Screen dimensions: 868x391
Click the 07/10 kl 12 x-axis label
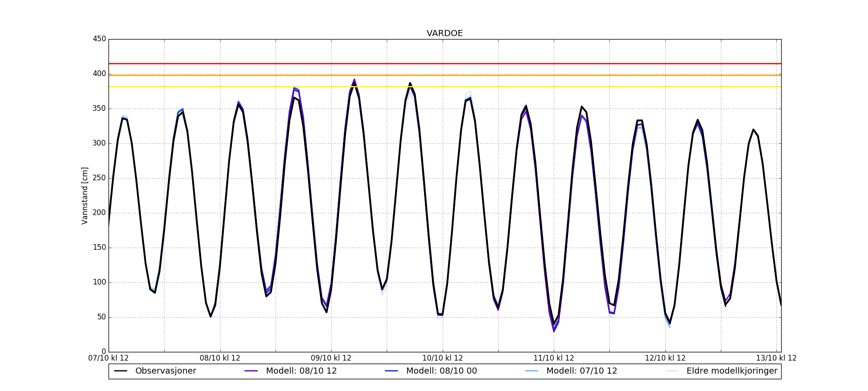[108, 358]
